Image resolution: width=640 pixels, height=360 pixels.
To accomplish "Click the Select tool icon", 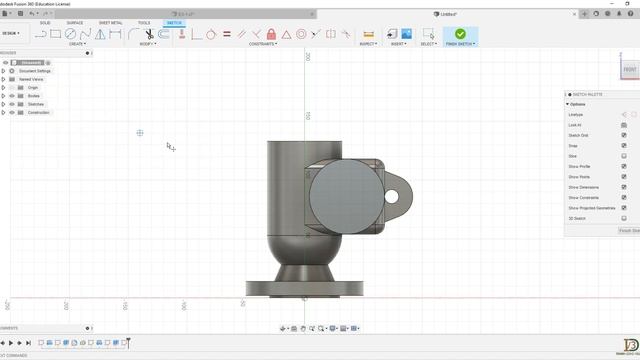I will (429, 34).
